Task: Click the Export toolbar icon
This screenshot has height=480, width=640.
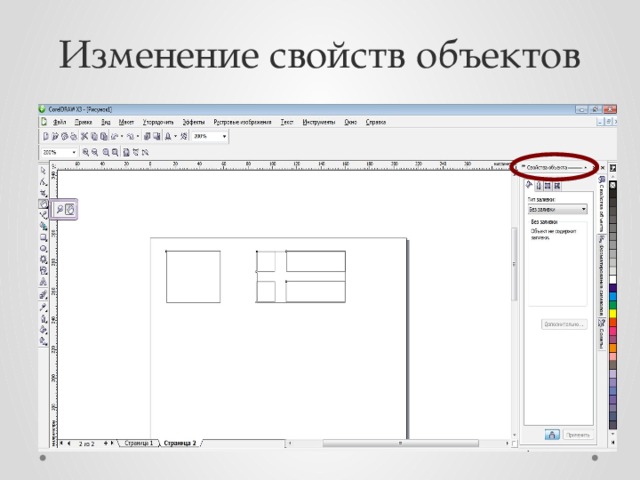Action: click(x=157, y=136)
